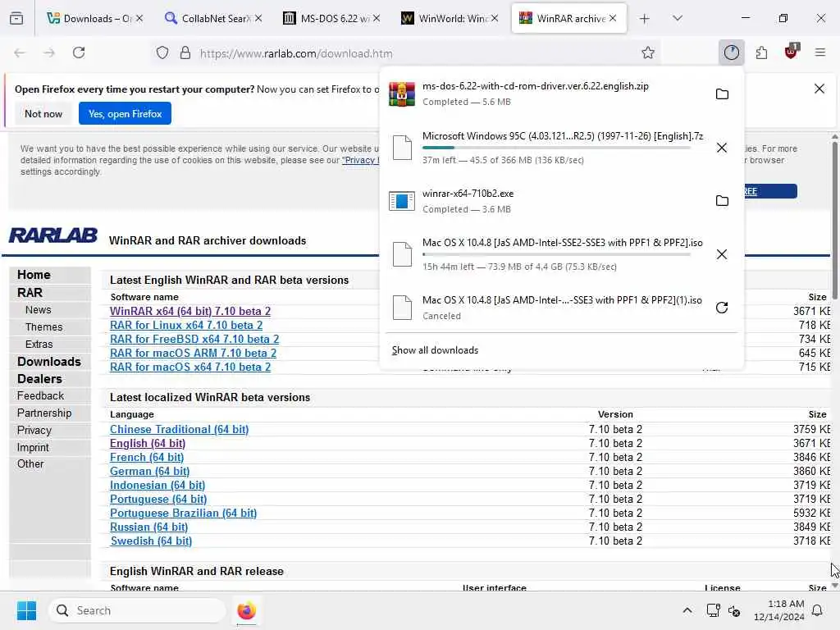
Task: Show winrar-x64-710b2.exe in folder
Action: point(722,201)
